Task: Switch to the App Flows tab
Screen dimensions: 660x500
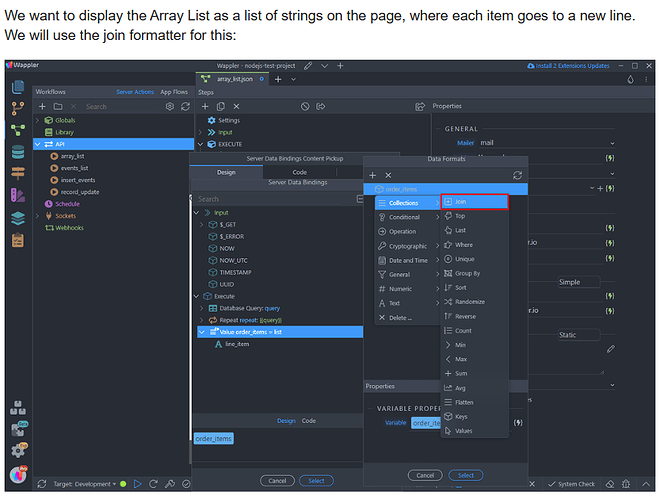Action: coord(174,92)
